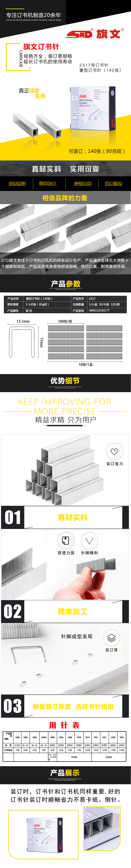Select the 穿透力强 yellow feature label
Screen dimensions: 131x868
[x=83, y=184]
